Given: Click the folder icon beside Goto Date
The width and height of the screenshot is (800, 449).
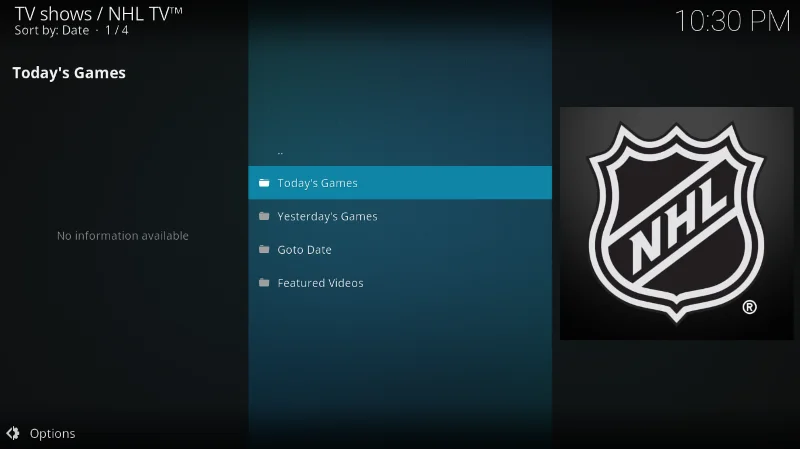Looking at the screenshot, I should 264,249.
